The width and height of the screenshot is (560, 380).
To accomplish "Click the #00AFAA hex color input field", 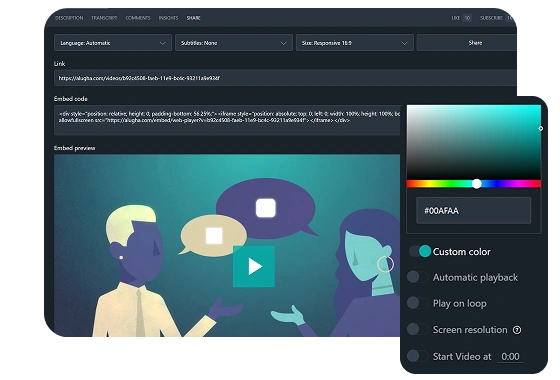I will (x=474, y=211).
